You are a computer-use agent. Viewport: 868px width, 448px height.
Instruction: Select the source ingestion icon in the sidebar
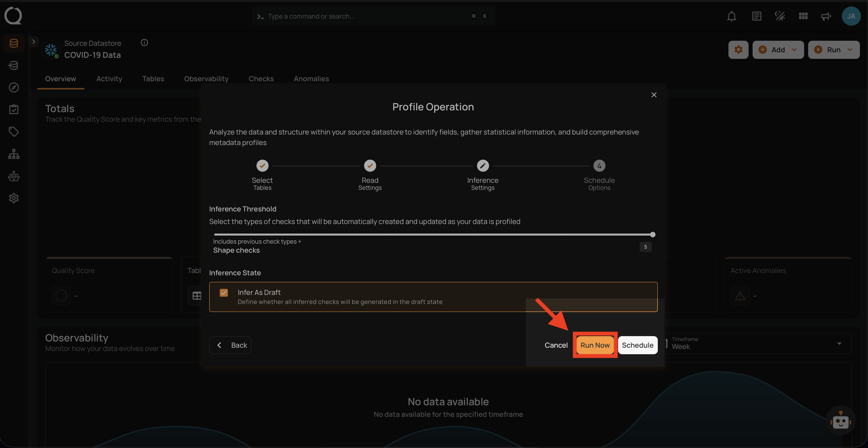click(x=14, y=65)
